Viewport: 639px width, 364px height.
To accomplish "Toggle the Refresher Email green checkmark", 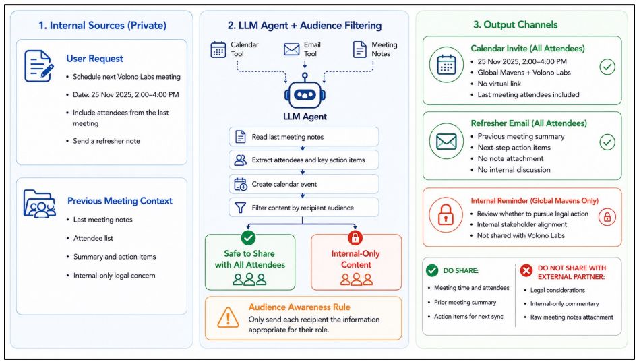I will click(x=607, y=142).
